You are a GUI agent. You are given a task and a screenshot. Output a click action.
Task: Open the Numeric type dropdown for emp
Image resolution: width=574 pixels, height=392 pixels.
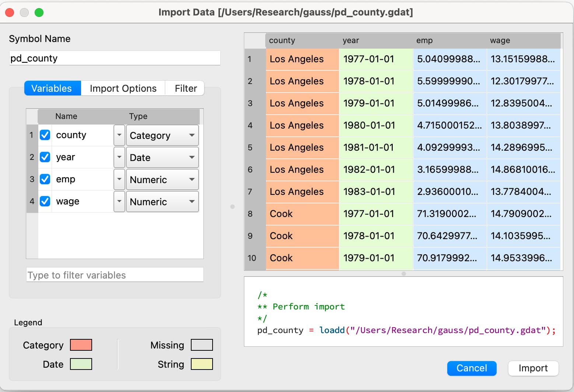point(162,179)
